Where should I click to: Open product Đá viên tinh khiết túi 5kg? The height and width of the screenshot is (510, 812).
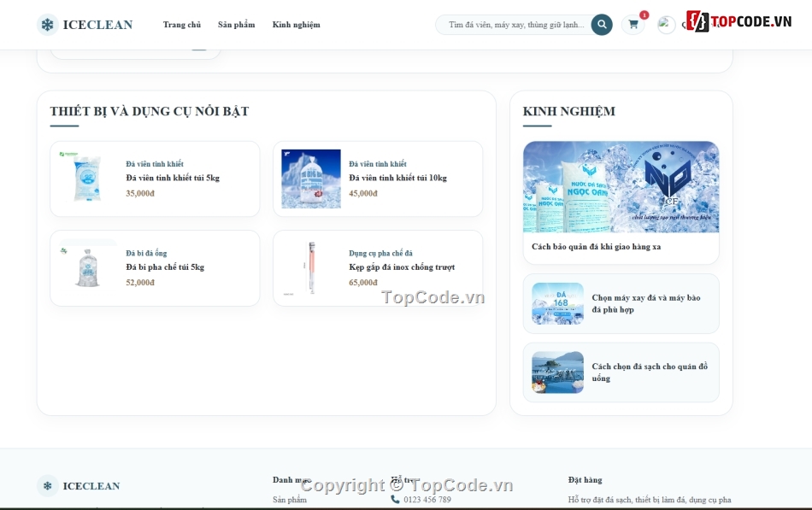[x=173, y=178]
